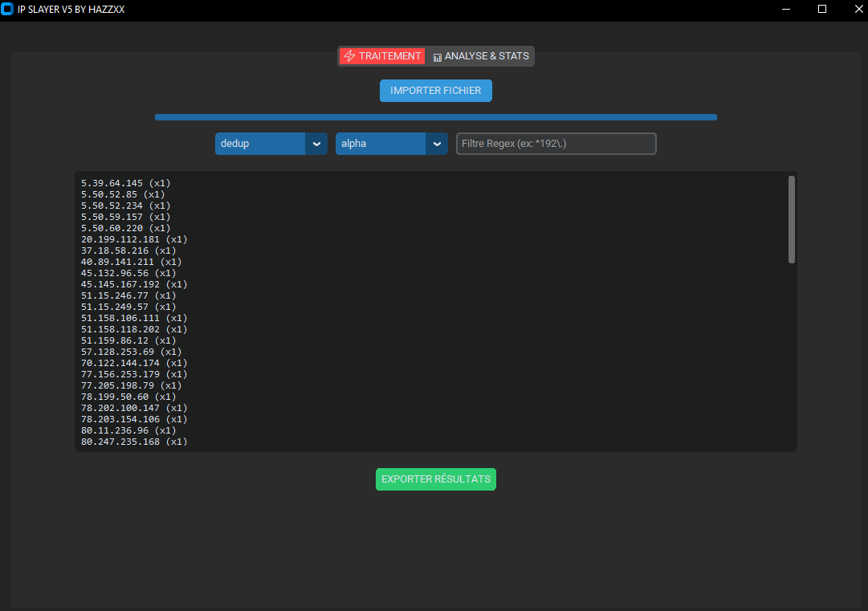Select the line 5.50.60.220 (x1)
The image size is (868, 611).
point(125,228)
